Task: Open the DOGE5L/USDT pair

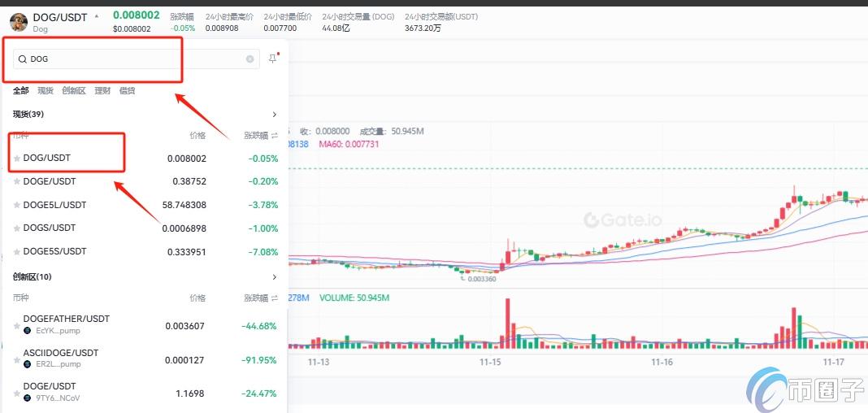Action: point(55,205)
